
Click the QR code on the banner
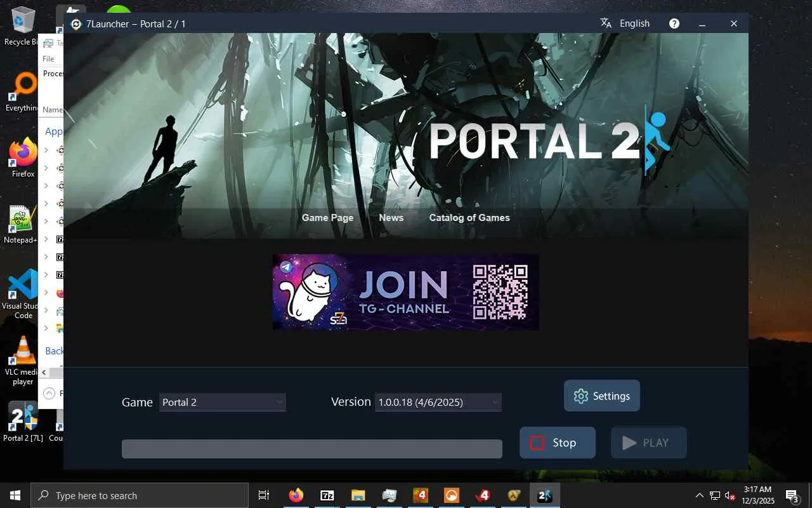501,292
